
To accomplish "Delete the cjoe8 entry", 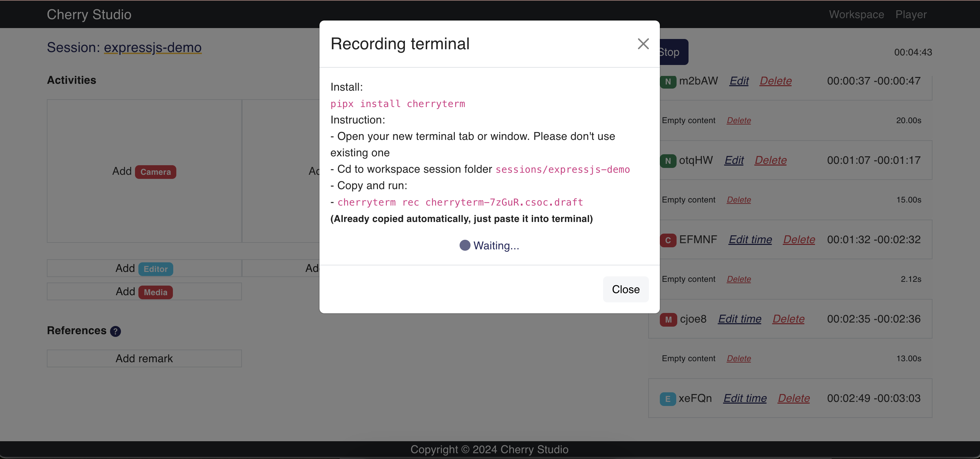I will 788,319.
